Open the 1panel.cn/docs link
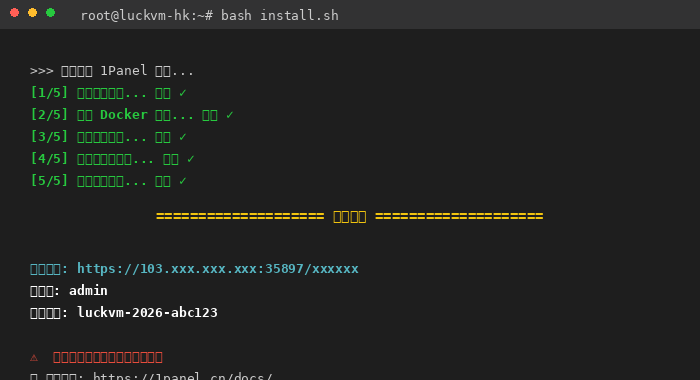The height and width of the screenshot is (380, 700). [x=183, y=376]
